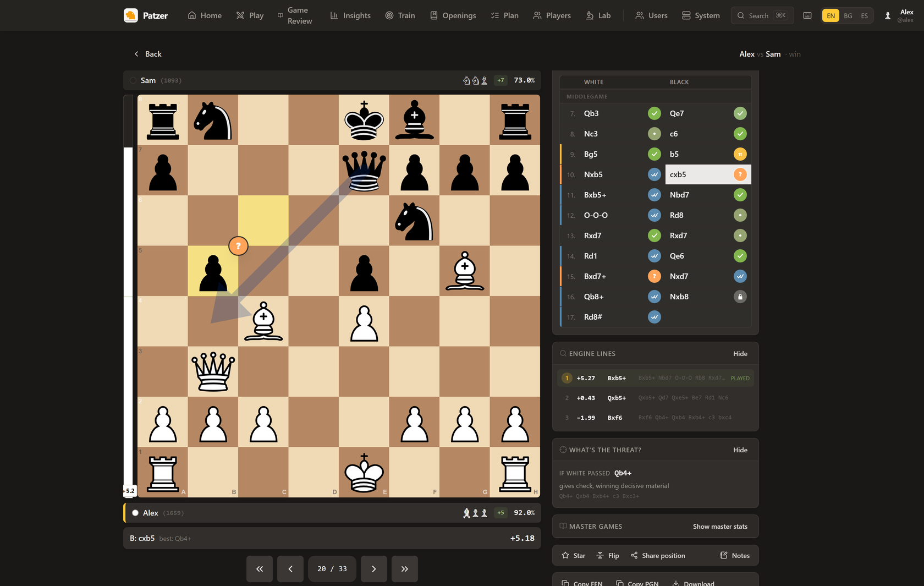
Task: Click the Patzer logo icon
Action: 130,15
